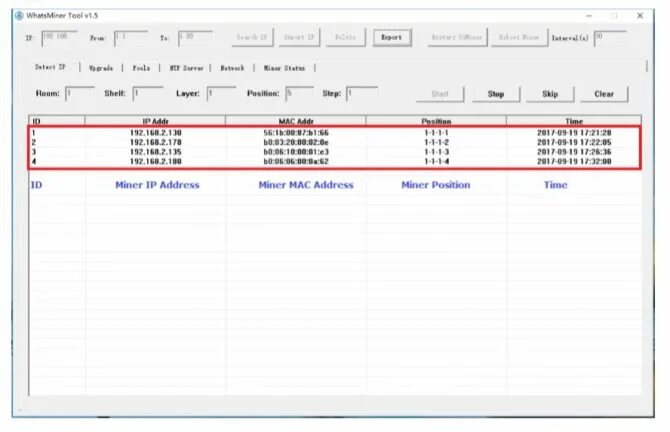Focus the To range input field
The height and width of the screenshot is (432, 670).
tap(195, 38)
